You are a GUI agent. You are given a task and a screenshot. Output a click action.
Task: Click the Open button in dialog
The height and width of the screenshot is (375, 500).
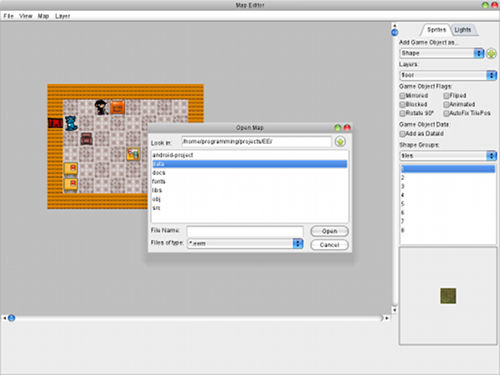tap(329, 231)
